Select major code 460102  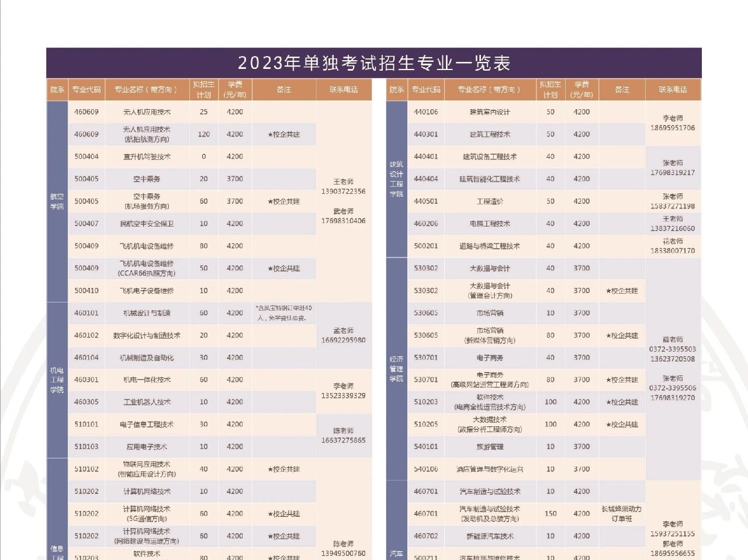coord(86,335)
